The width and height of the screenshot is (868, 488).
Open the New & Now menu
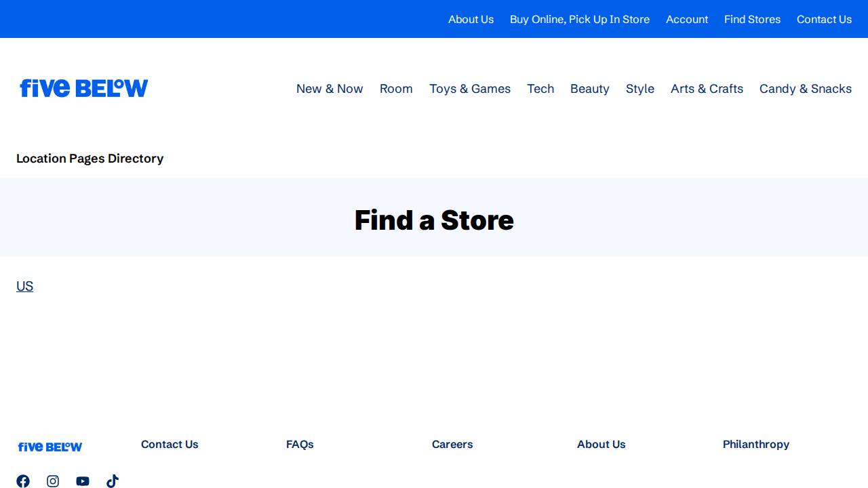click(330, 89)
